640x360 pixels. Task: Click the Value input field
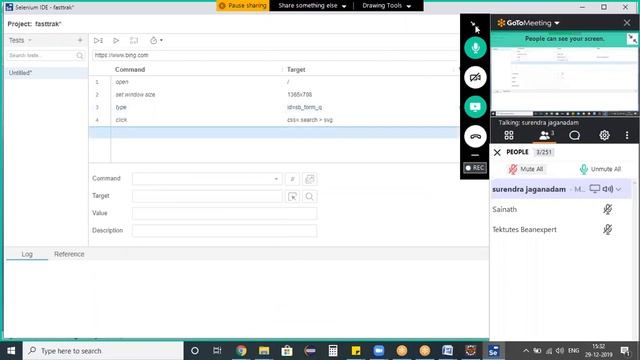pyautogui.click(x=224, y=213)
